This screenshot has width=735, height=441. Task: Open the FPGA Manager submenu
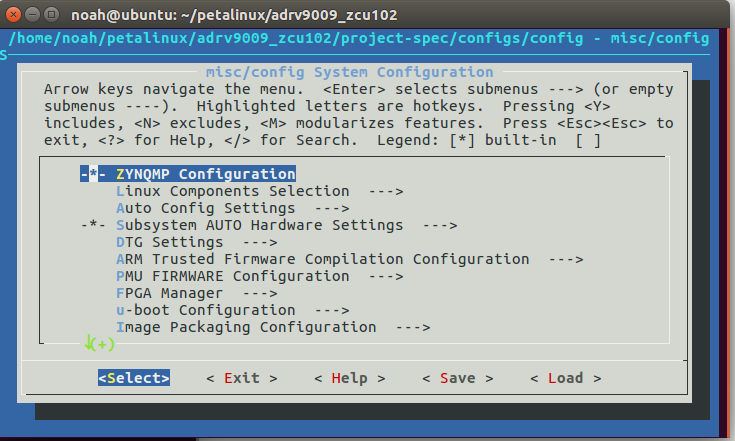[x=196, y=293]
